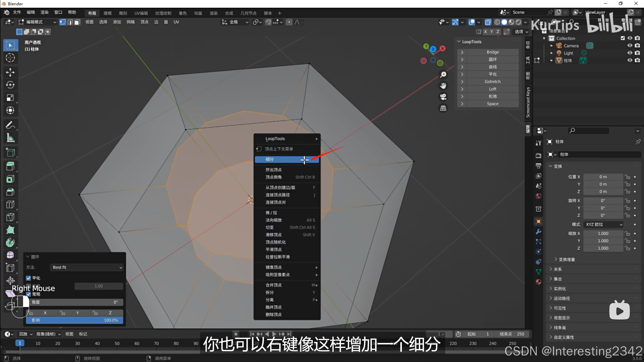This screenshot has height=362, width=644.
Task: Click the zoom magnifier viewport icon
Action: tap(443, 75)
